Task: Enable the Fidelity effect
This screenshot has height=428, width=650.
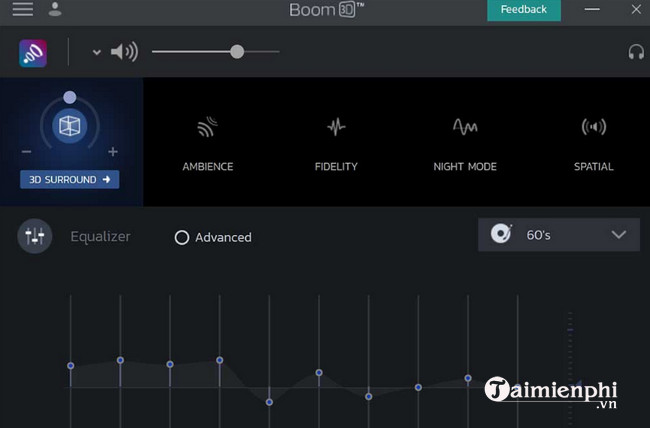Action: pyautogui.click(x=336, y=144)
